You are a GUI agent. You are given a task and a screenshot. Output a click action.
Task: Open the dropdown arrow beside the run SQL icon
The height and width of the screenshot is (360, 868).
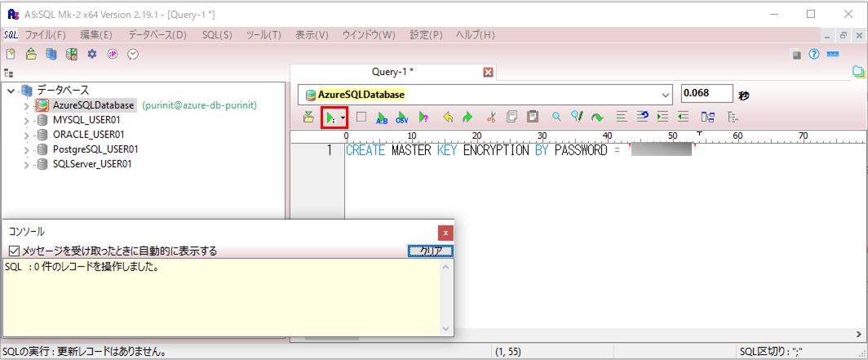point(343,118)
